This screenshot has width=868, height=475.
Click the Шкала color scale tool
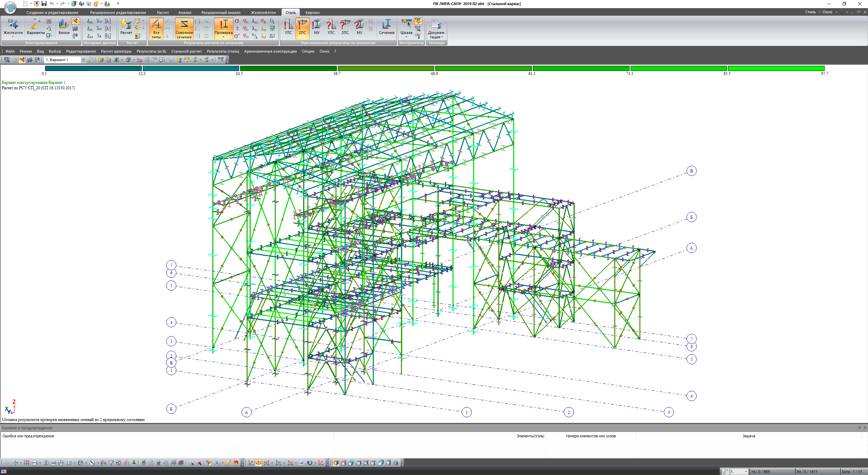point(406,26)
